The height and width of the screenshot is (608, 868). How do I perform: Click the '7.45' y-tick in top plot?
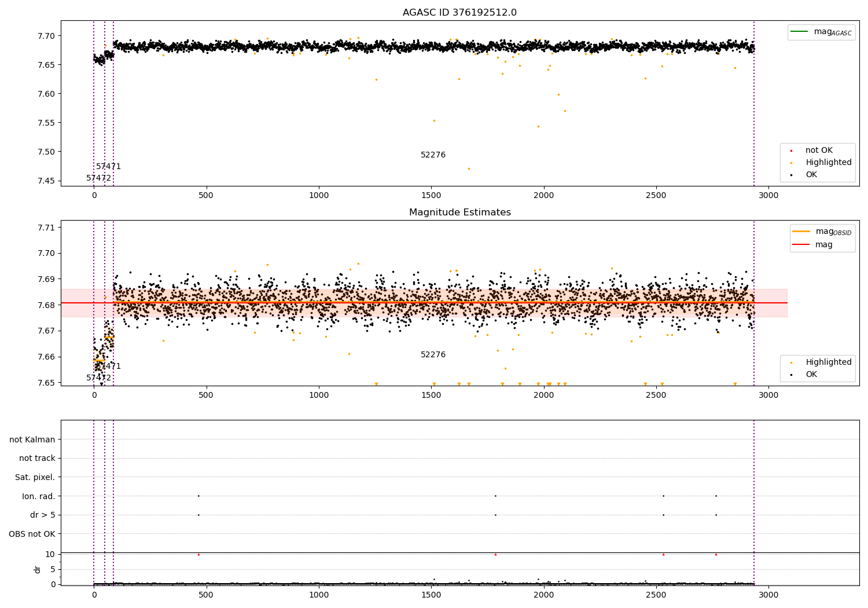(46, 181)
